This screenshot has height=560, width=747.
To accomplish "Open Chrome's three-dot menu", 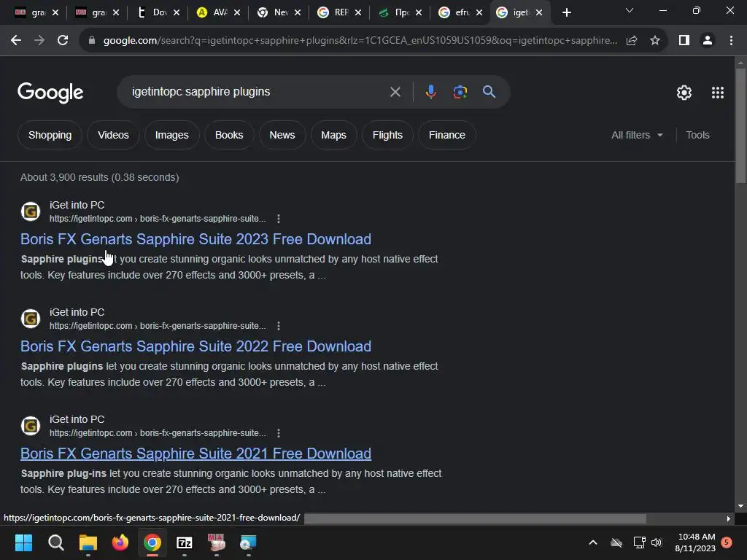I will [x=731, y=41].
